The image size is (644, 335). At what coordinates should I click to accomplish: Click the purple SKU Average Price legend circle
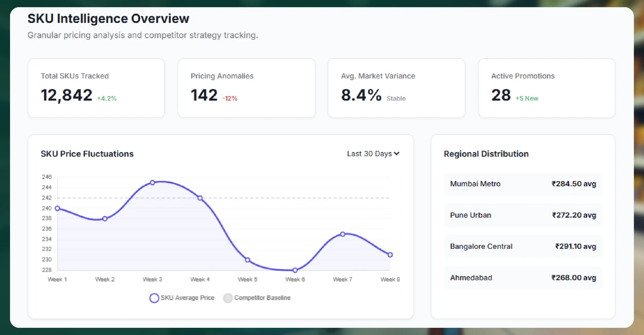tap(154, 298)
